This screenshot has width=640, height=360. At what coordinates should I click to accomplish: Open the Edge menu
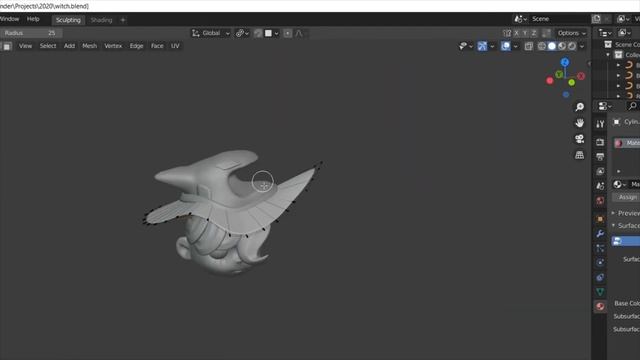136,46
